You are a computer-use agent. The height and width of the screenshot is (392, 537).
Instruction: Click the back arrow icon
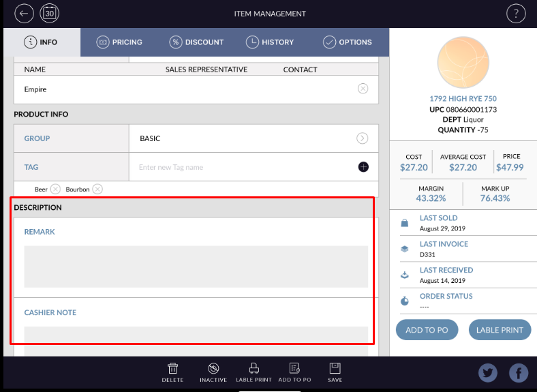pos(25,13)
